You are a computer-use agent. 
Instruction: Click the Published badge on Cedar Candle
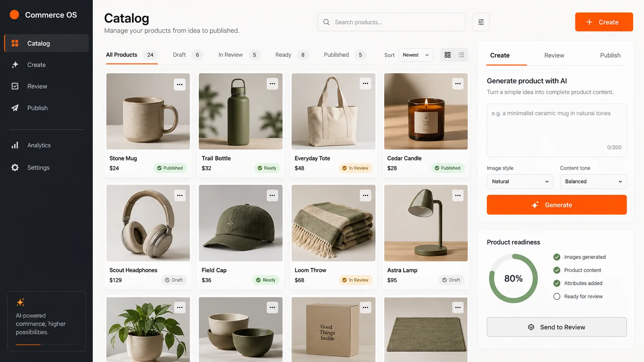(448, 168)
